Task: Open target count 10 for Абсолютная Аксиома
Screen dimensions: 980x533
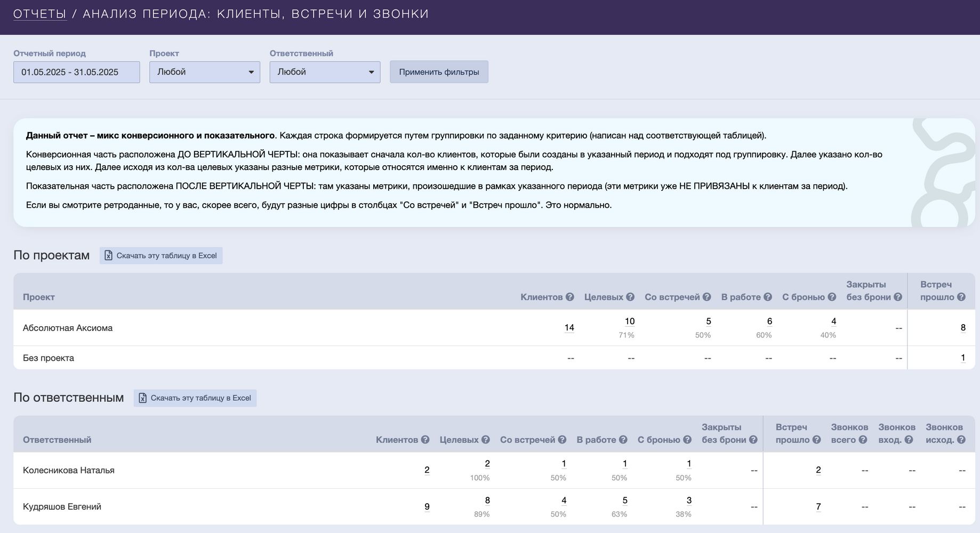Action: coord(629,321)
